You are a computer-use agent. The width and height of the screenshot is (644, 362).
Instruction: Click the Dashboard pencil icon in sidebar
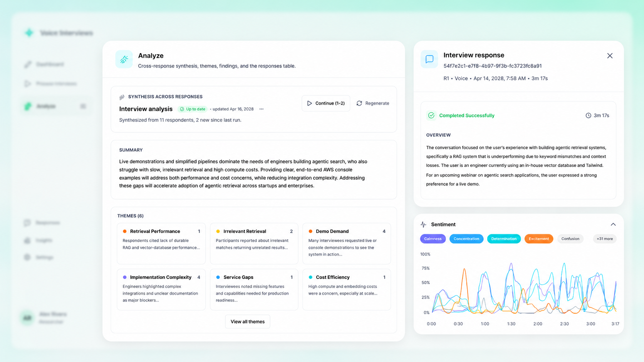coord(28,64)
